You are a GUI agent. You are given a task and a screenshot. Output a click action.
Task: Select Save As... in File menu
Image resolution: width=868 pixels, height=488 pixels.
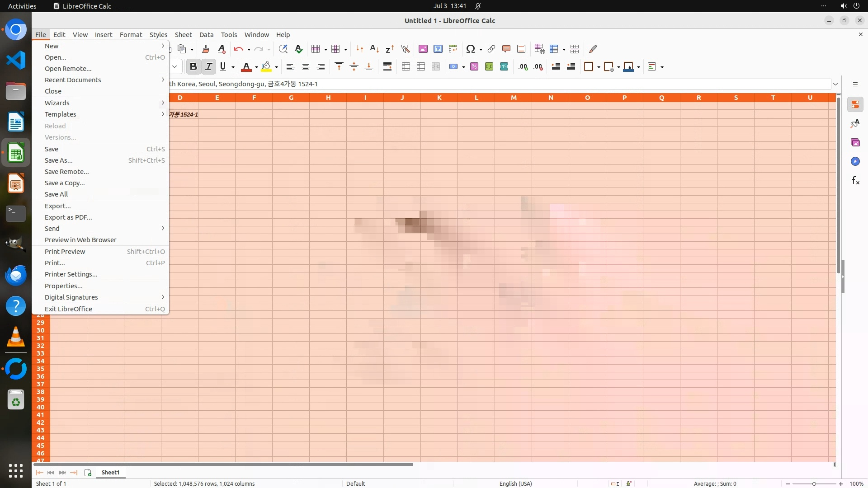(58, 160)
